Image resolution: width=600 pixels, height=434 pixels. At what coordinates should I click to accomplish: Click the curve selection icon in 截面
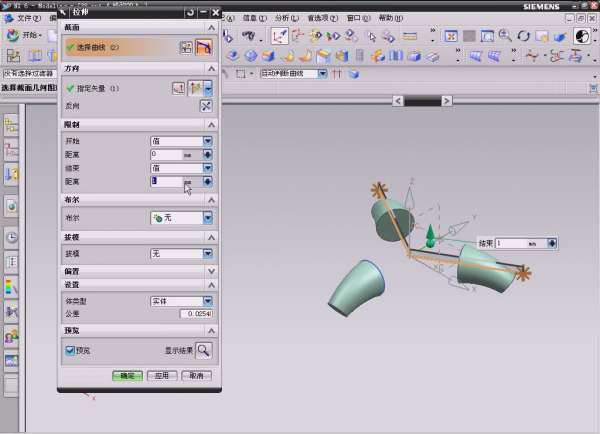point(205,47)
